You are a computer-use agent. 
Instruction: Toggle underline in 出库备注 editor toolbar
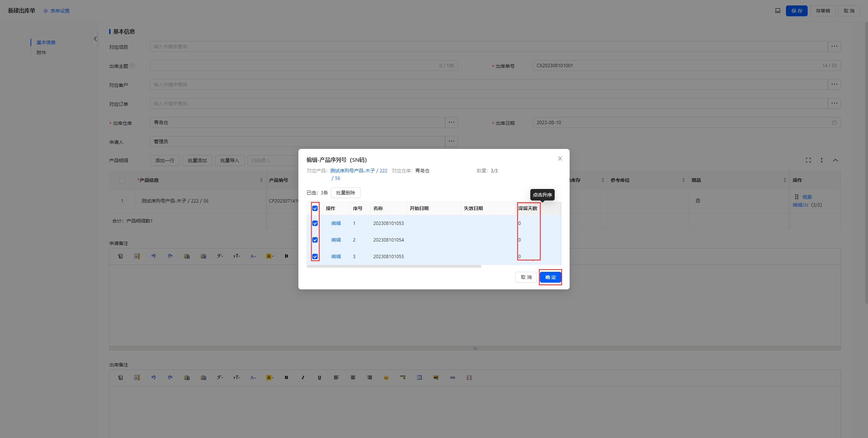point(320,378)
